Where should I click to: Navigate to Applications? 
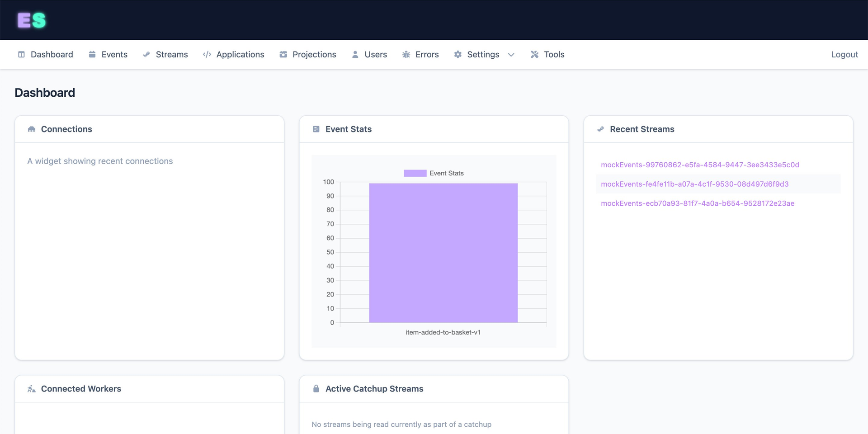click(x=240, y=54)
